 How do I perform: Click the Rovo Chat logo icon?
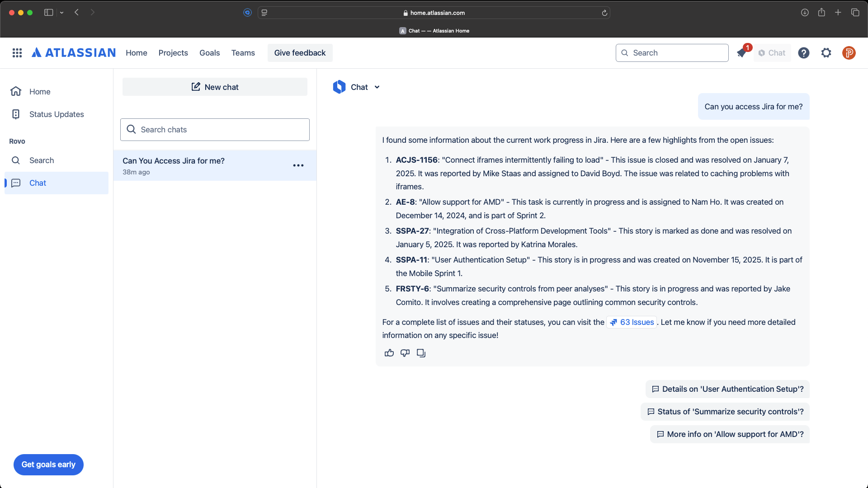[x=339, y=87]
